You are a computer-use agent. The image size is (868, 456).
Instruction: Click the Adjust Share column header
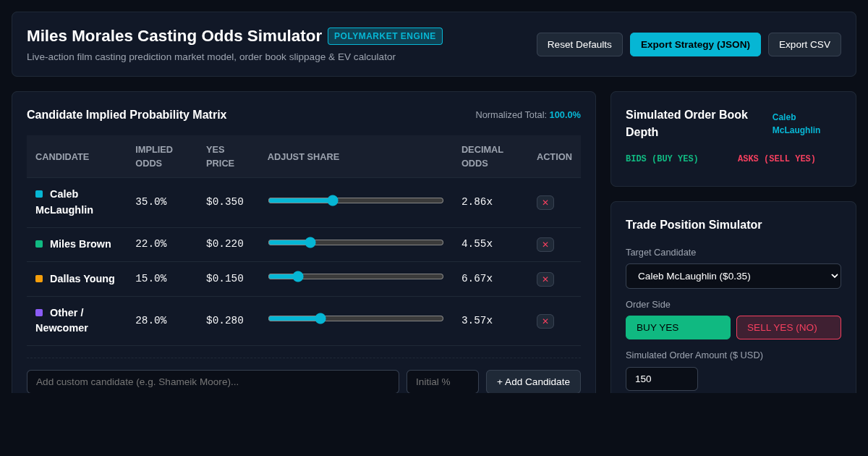[303, 156]
